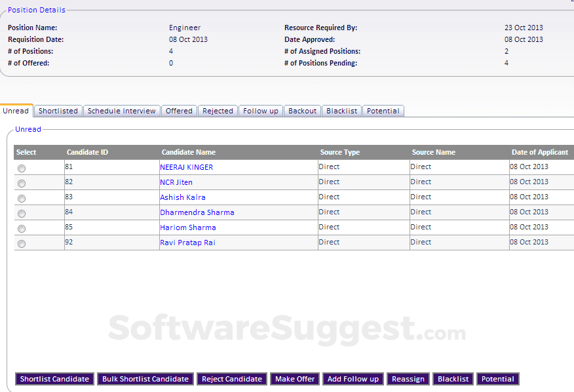
Task: Click the Candidate ID column header
Action: [x=87, y=152]
